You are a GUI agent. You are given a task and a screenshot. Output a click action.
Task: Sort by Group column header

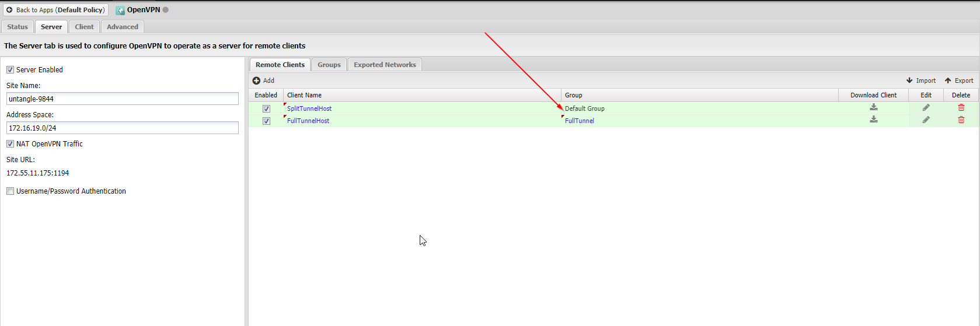click(x=700, y=95)
